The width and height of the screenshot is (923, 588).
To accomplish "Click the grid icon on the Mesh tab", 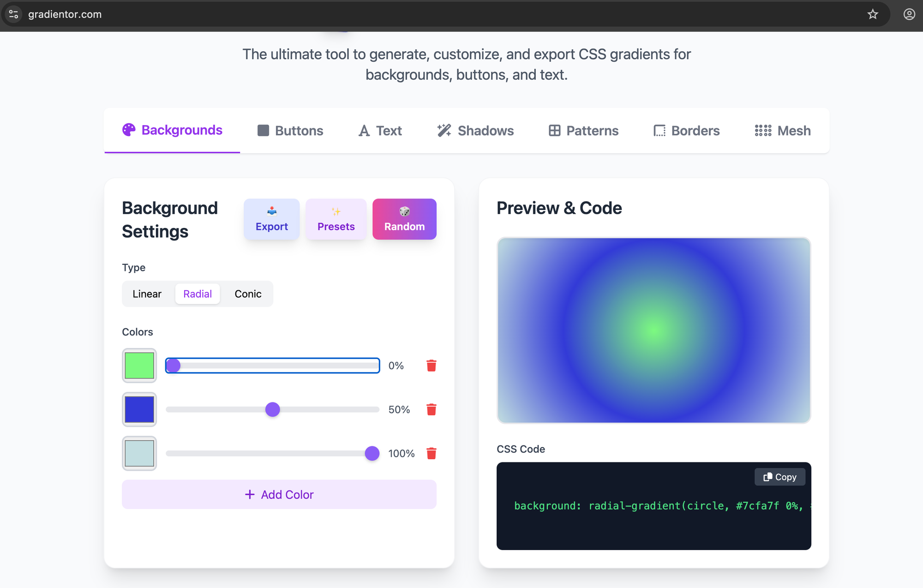I will pos(763,131).
